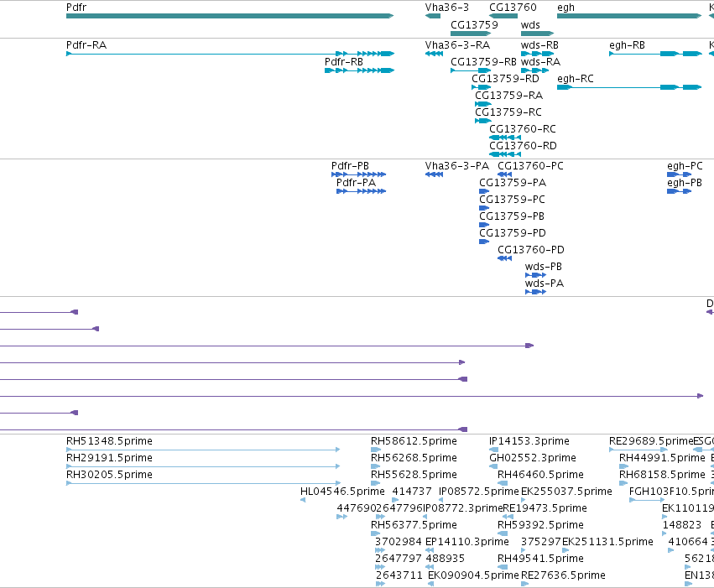714x588 pixels.
Task: Click the Vha36-3-RA transcript label
Action: click(457, 45)
